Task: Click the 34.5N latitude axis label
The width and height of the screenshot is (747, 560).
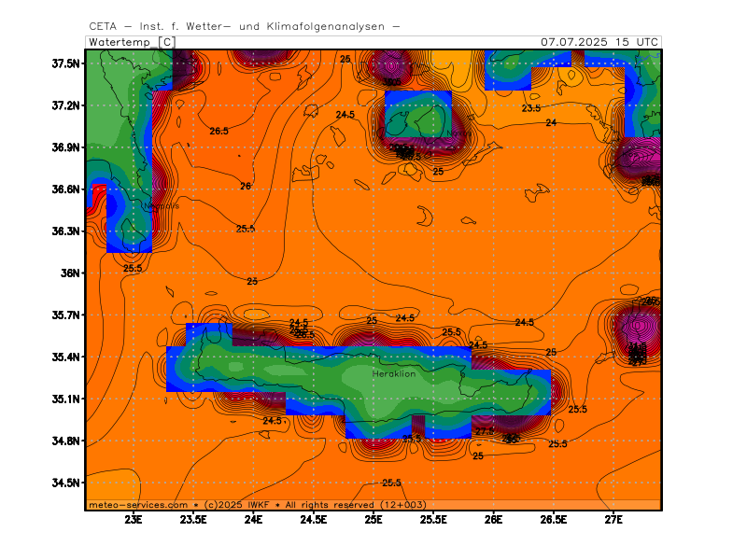Action: [x=65, y=483]
